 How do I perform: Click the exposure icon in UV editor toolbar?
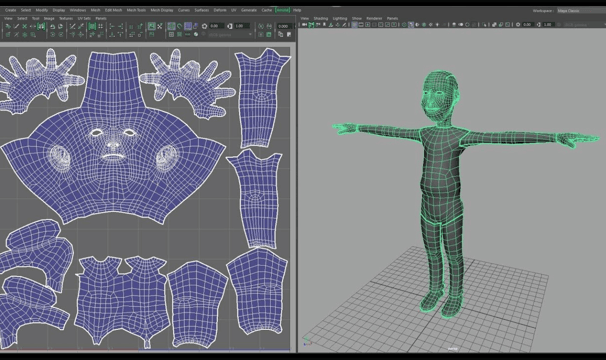204,26
